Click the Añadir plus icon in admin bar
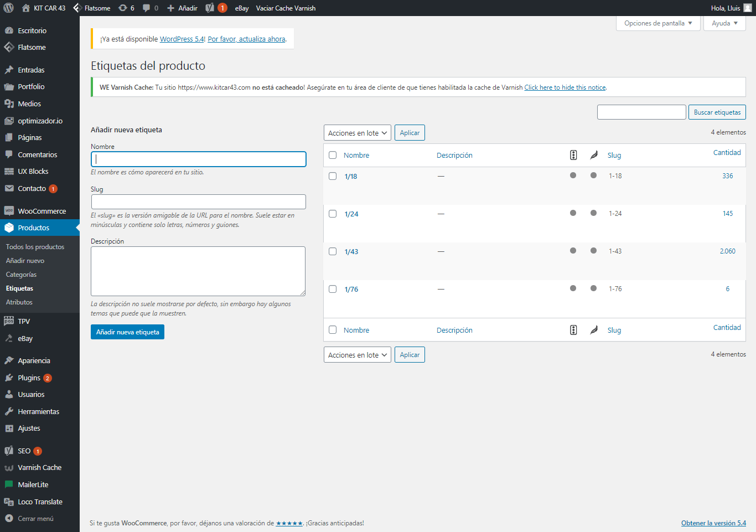 click(x=171, y=8)
